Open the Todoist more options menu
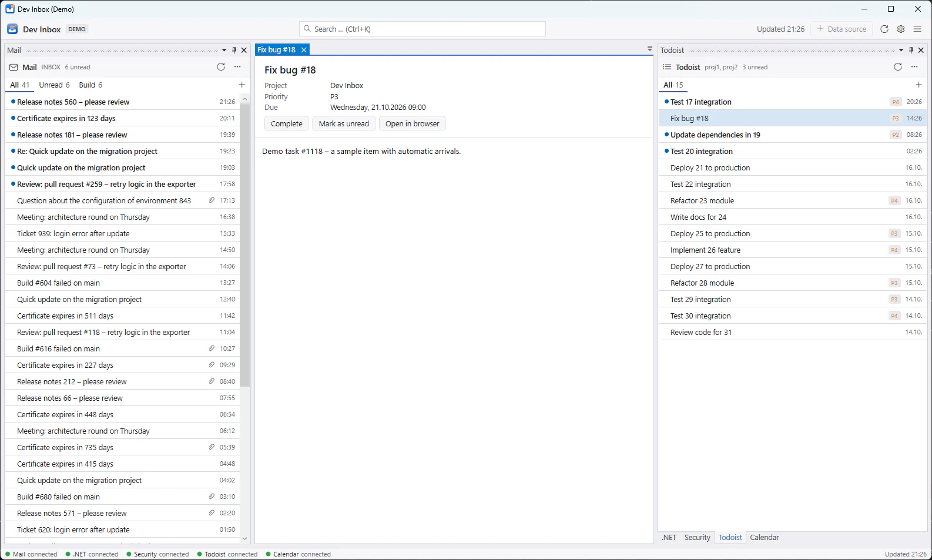Screen dimensions: 932x560 914,67
